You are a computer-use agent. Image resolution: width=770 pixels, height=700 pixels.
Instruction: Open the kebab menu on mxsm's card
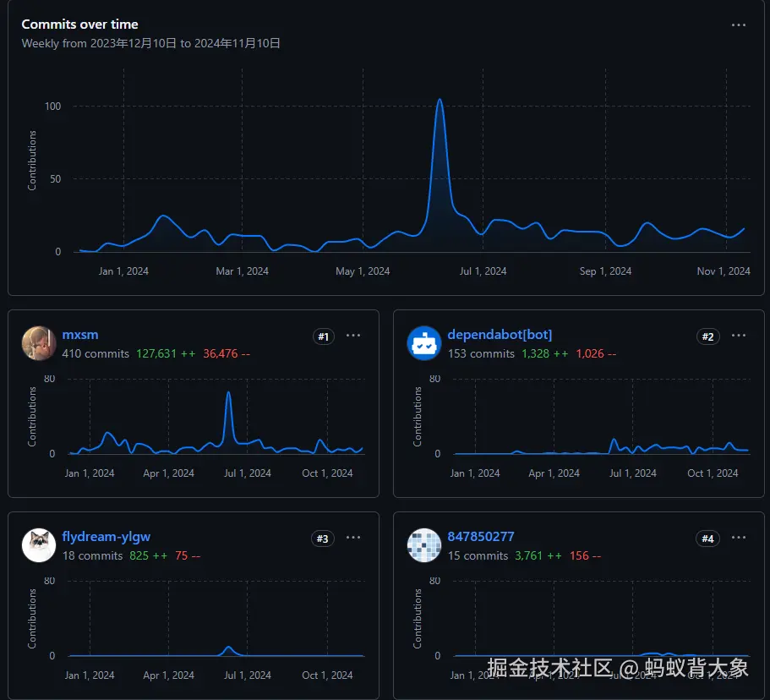[353, 336]
